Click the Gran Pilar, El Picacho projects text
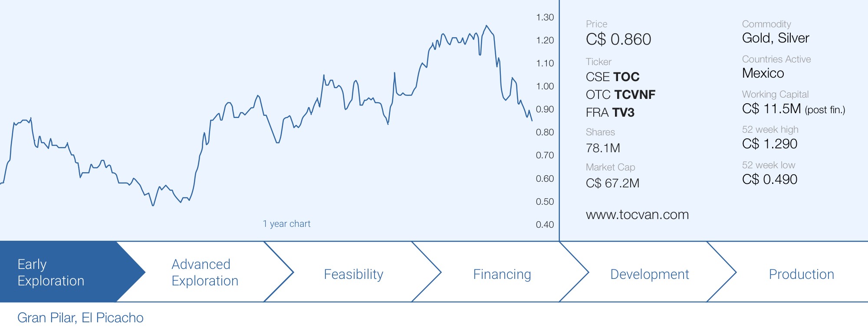The width and height of the screenshot is (868, 334). click(80, 318)
